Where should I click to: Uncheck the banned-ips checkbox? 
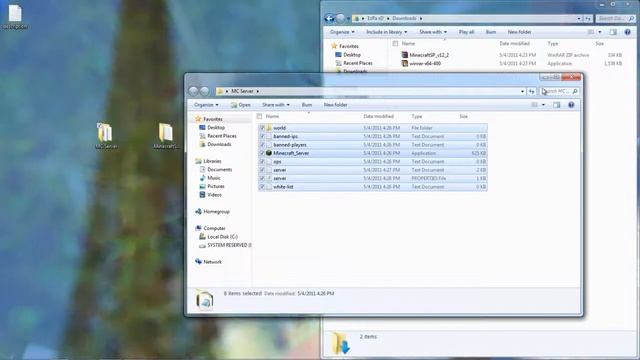coord(262,136)
